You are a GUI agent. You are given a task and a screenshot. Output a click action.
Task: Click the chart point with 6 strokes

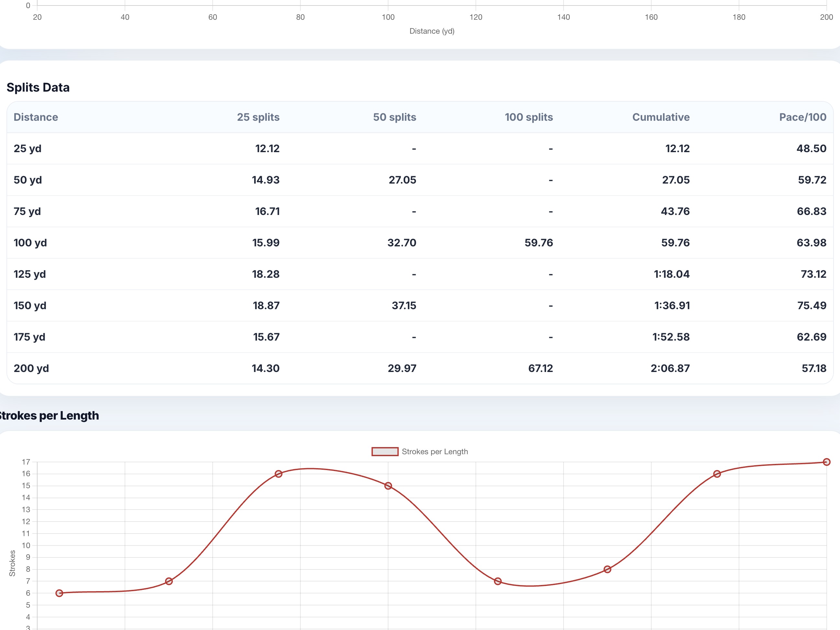click(x=59, y=593)
